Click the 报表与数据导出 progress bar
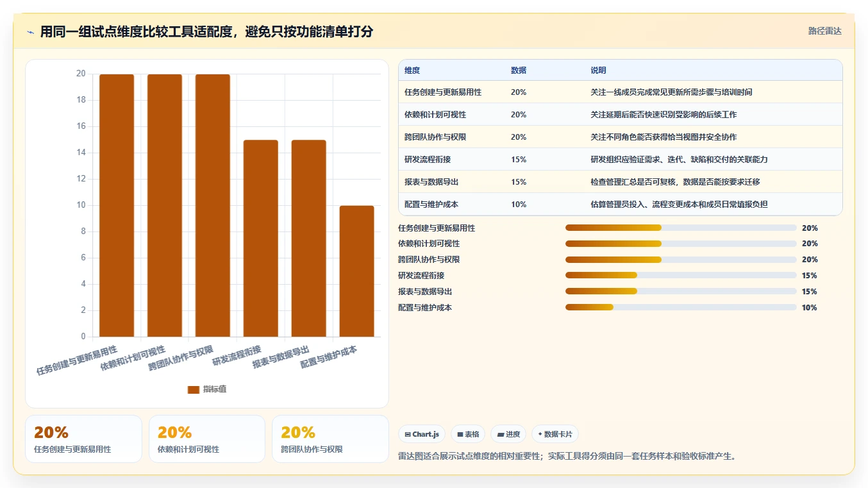868x488 pixels. (681, 291)
